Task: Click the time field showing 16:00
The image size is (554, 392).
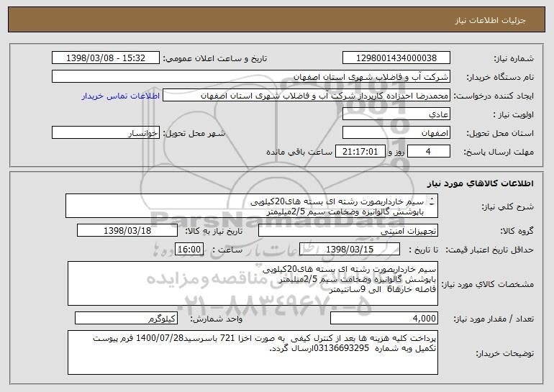Action: pyautogui.click(x=189, y=250)
